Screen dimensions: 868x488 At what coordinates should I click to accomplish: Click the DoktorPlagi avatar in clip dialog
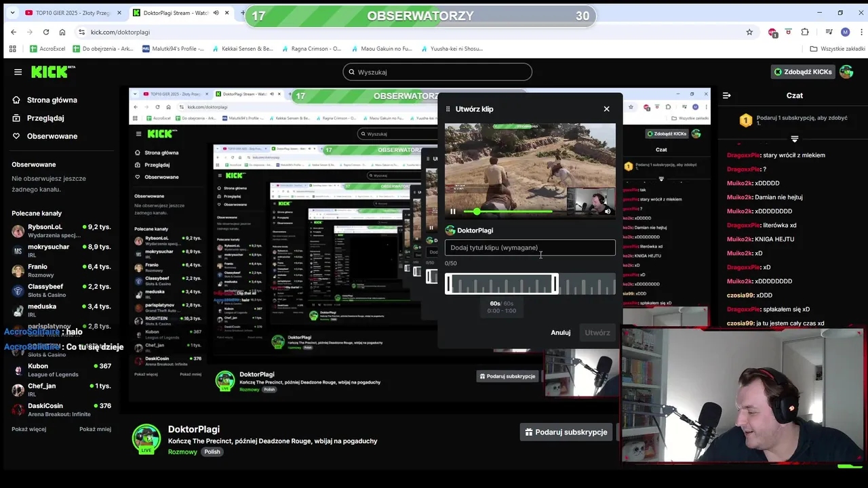point(450,230)
